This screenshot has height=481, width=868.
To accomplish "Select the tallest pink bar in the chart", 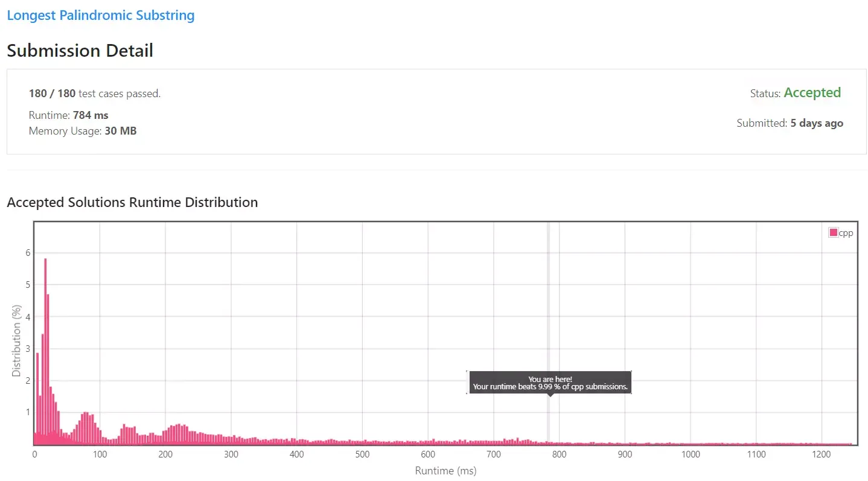I will click(x=45, y=350).
